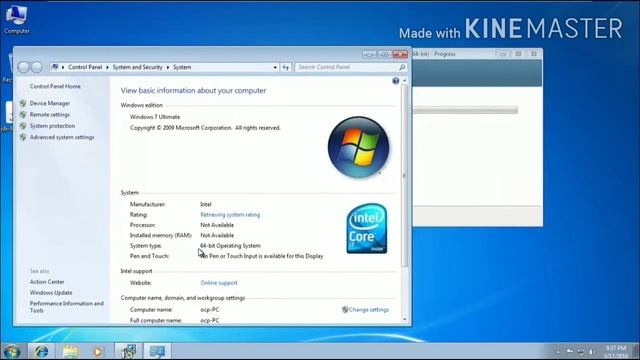The image size is (640, 360).
Task: Click the shield icon beside Device Manager
Action: (x=23, y=104)
